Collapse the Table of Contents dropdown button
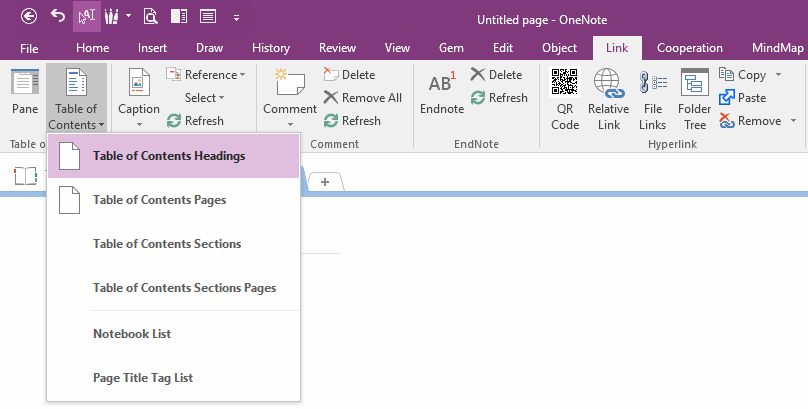Screen dimensions: 808x409 (76, 98)
